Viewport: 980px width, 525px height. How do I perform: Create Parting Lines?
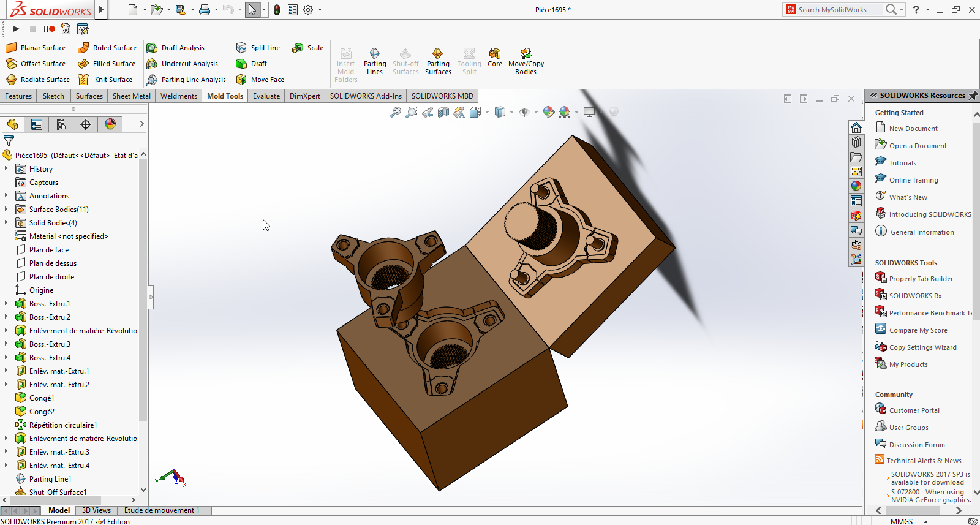[x=375, y=61]
